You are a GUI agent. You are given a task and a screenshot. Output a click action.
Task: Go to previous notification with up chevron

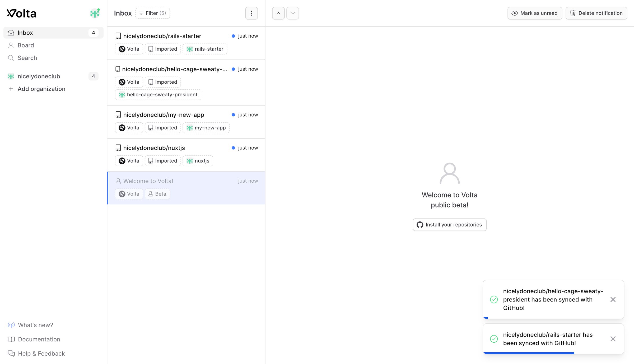[278, 13]
